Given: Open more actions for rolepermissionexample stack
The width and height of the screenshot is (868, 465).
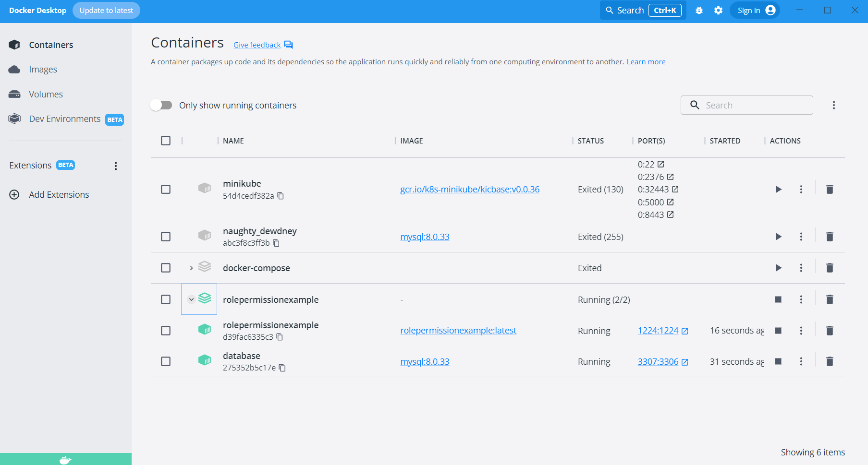Looking at the screenshot, I should [801, 299].
